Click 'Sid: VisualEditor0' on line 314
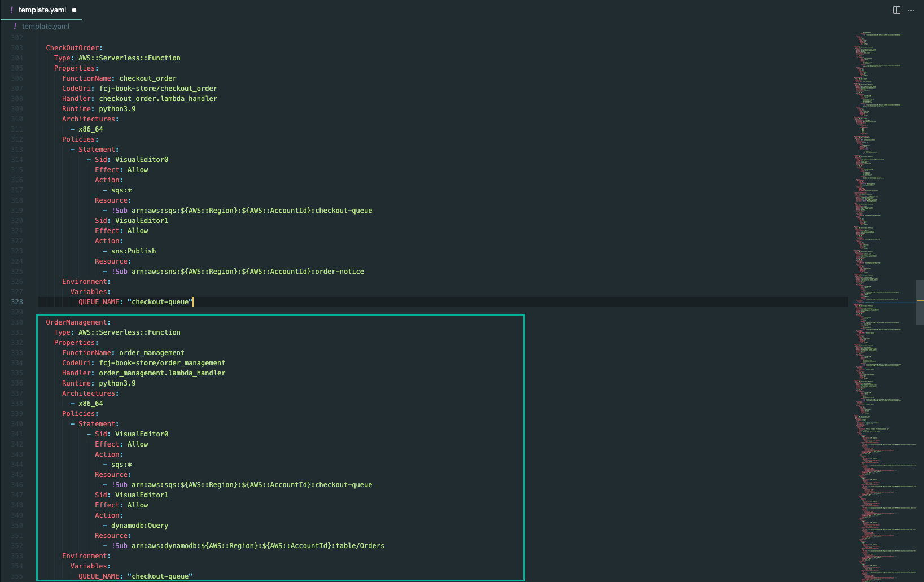 (132, 160)
